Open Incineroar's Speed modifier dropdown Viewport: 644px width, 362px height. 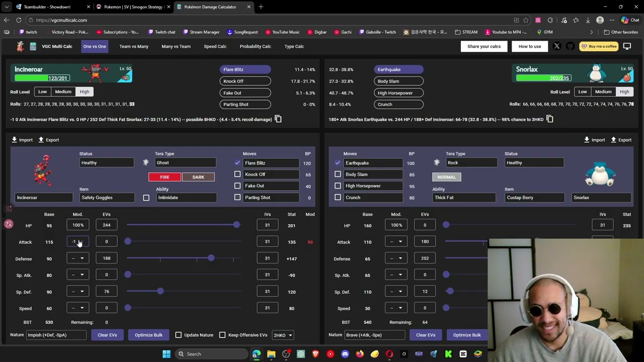77,308
